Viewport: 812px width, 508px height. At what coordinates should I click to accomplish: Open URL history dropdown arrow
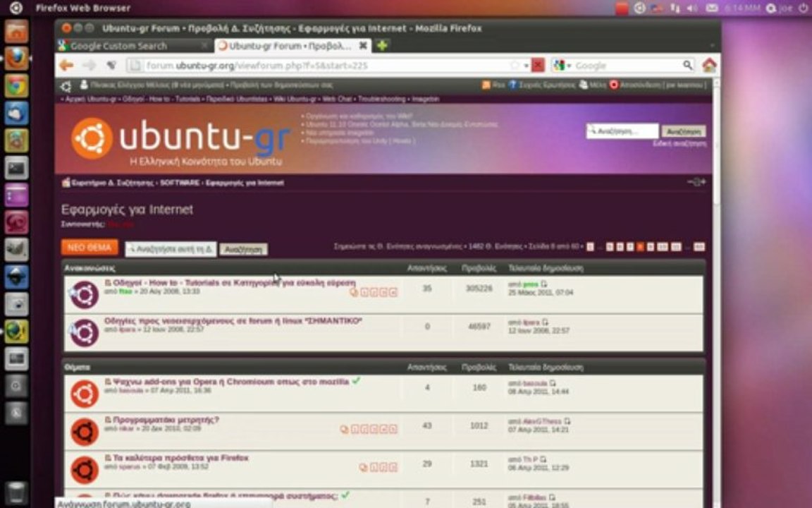pos(526,66)
